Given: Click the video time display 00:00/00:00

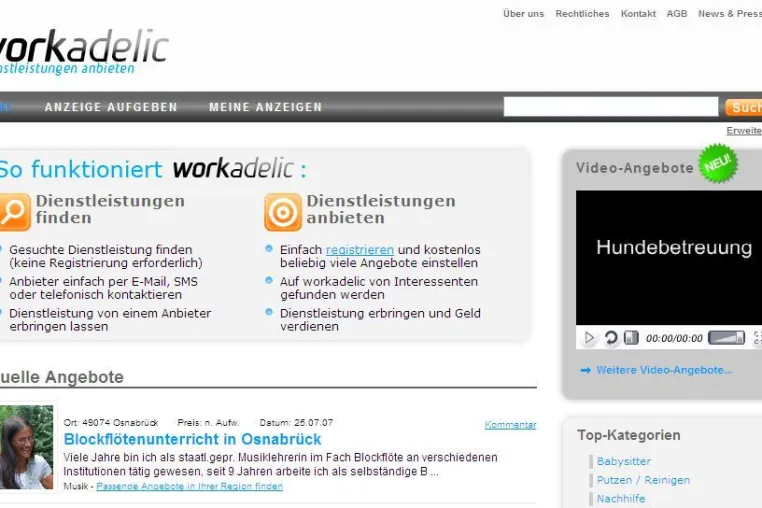Looking at the screenshot, I should 674,338.
